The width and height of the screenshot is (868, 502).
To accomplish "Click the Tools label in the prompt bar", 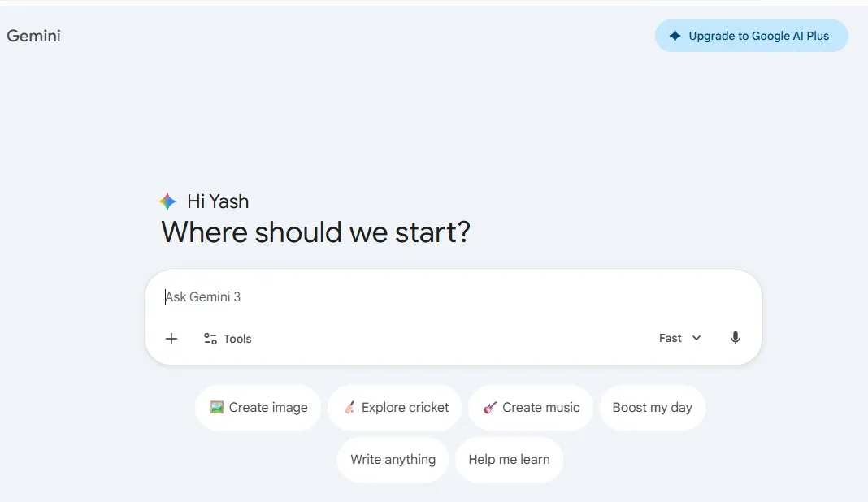I will tap(237, 338).
